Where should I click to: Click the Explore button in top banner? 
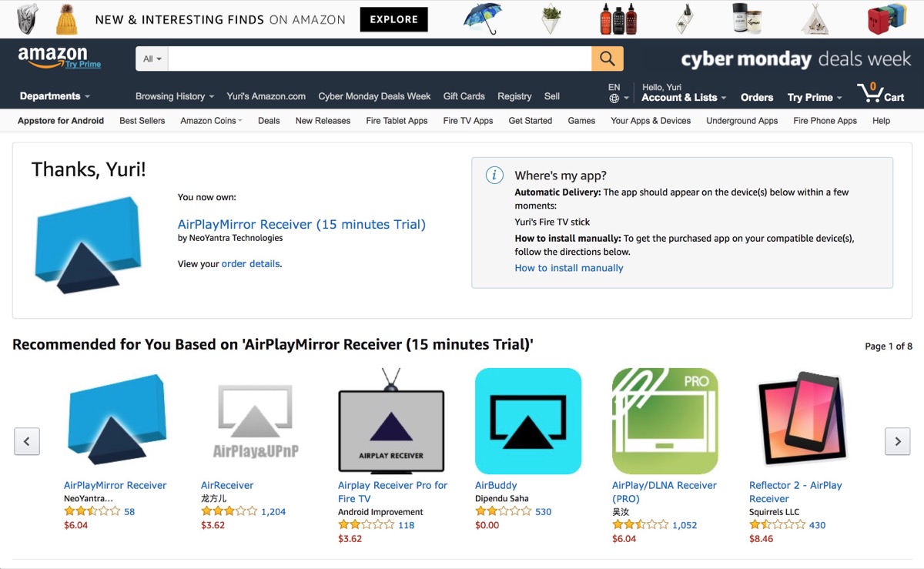pos(393,19)
